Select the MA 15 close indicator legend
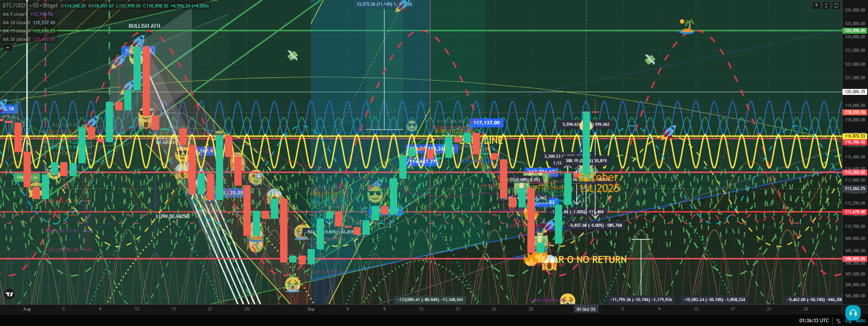This screenshot has height=326, width=868. (29, 31)
